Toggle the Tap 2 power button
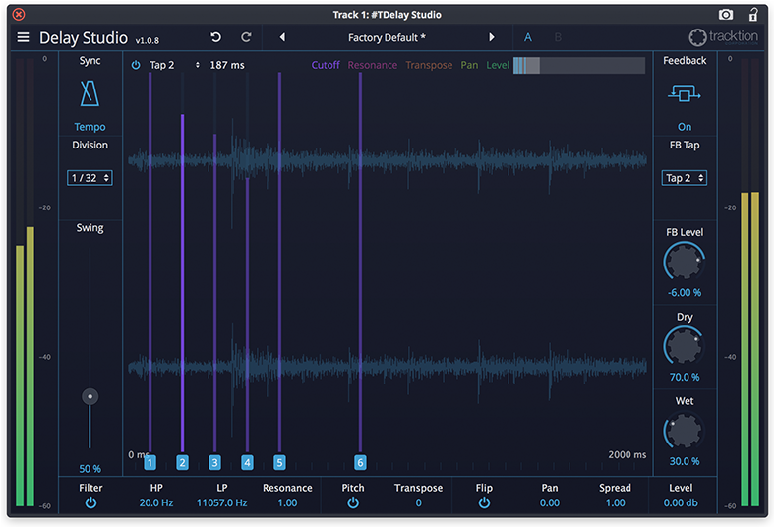The width and height of the screenshot is (778, 532). pos(136,65)
